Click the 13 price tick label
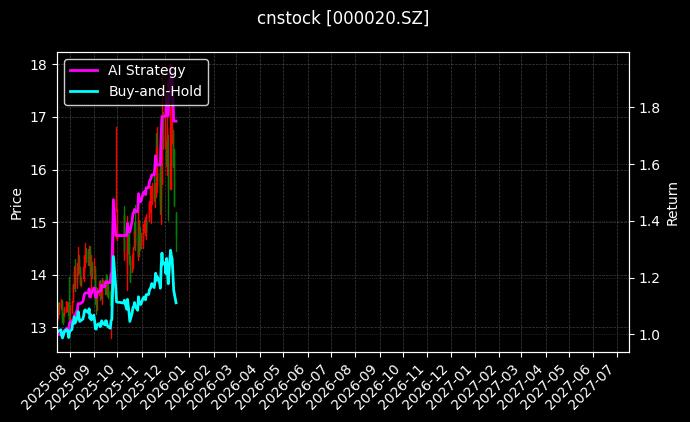The height and width of the screenshot is (422, 690). click(x=39, y=328)
